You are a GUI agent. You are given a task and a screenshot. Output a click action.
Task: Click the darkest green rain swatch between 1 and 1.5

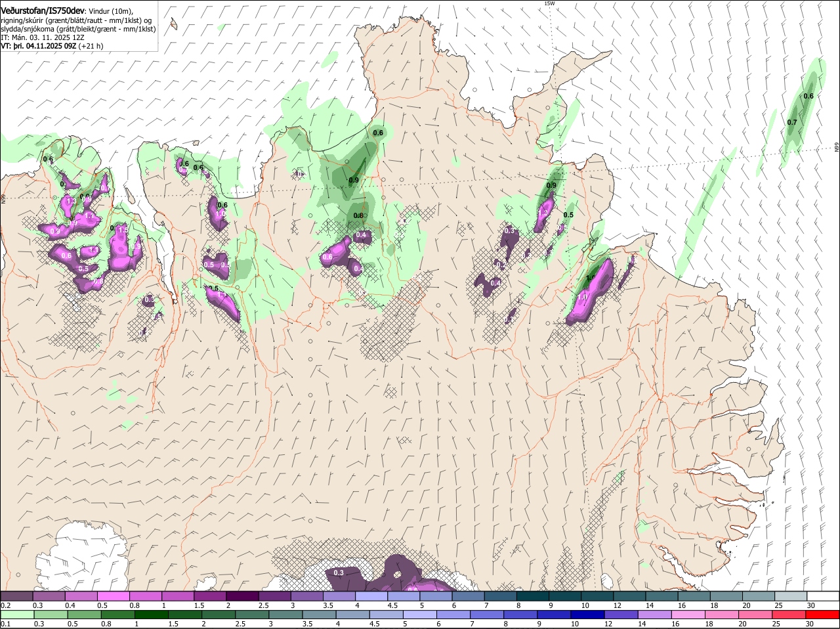click(151, 614)
